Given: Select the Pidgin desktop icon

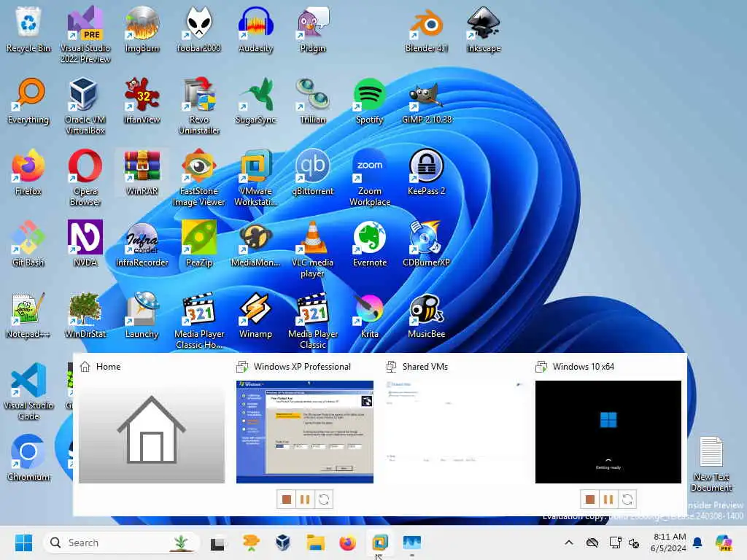Looking at the screenshot, I should click(x=312, y=29).
